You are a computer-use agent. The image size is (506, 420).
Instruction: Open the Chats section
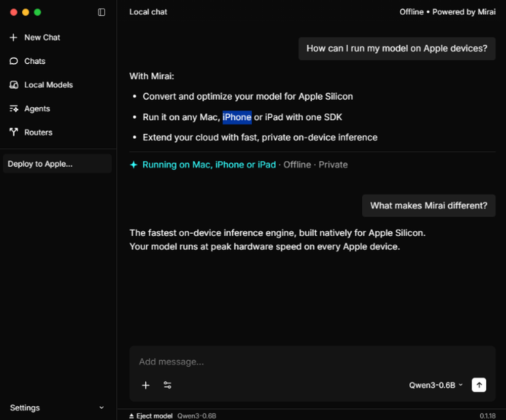[x=34, y=61]
